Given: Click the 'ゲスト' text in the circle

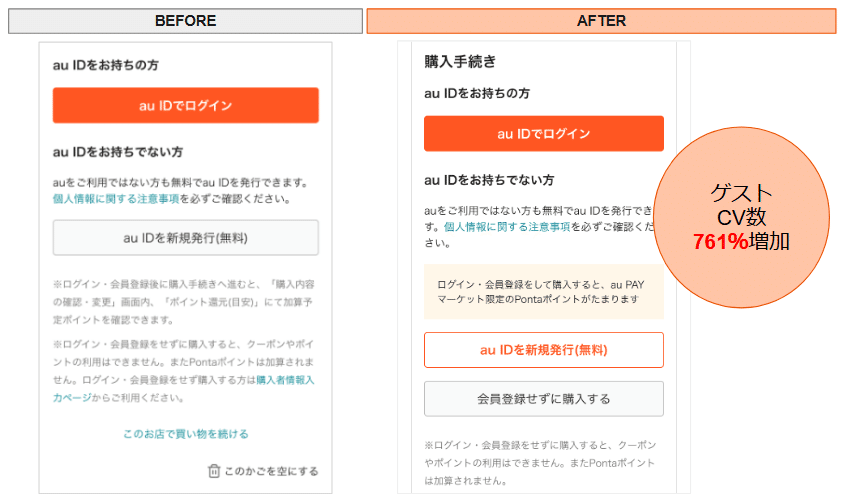Looking at the screenshot, I should pyautogui.click(x=741, y=193).
